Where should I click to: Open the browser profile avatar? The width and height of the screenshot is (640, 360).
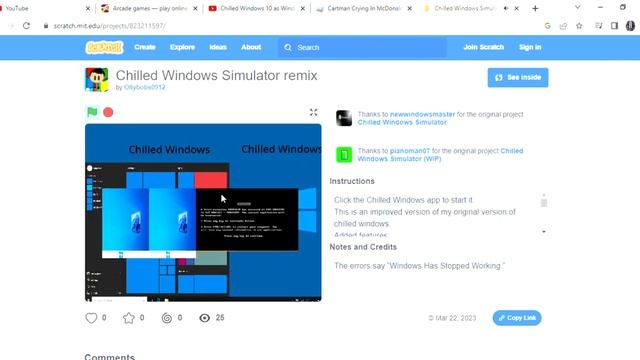coord(630,26)
